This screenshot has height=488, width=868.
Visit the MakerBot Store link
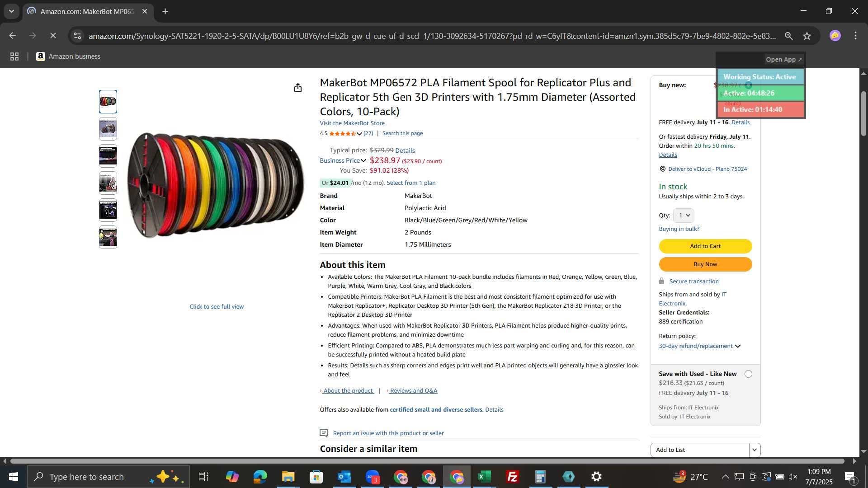click(352, 123)
